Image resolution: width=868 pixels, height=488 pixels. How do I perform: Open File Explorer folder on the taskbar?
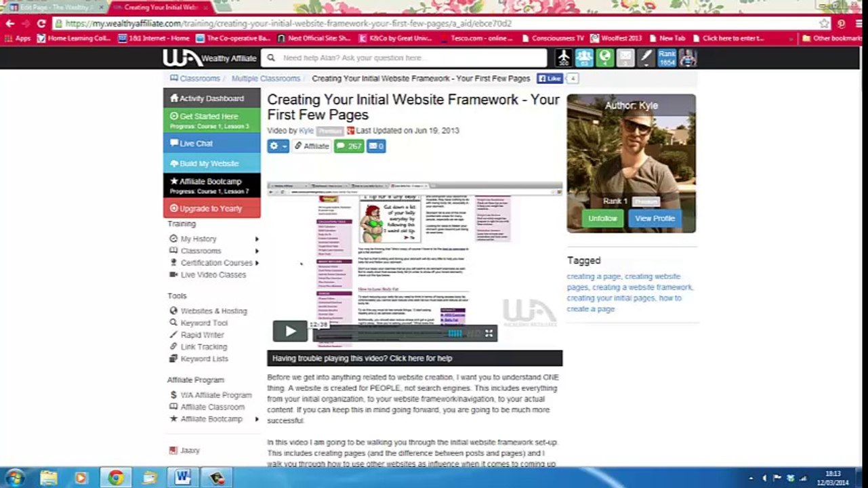click(x=49, y=477)
